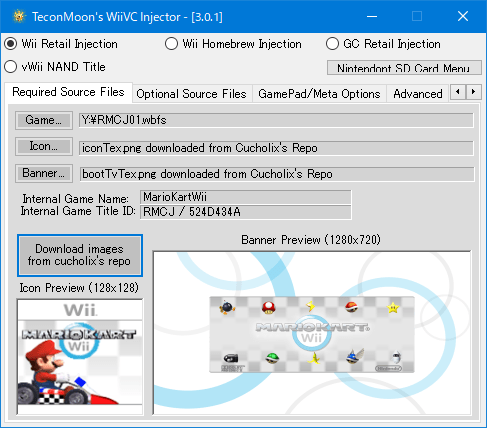Open Nintendont SD Card Menu
This screenshot has width=487, height=428.
click(x=404, y=68)
